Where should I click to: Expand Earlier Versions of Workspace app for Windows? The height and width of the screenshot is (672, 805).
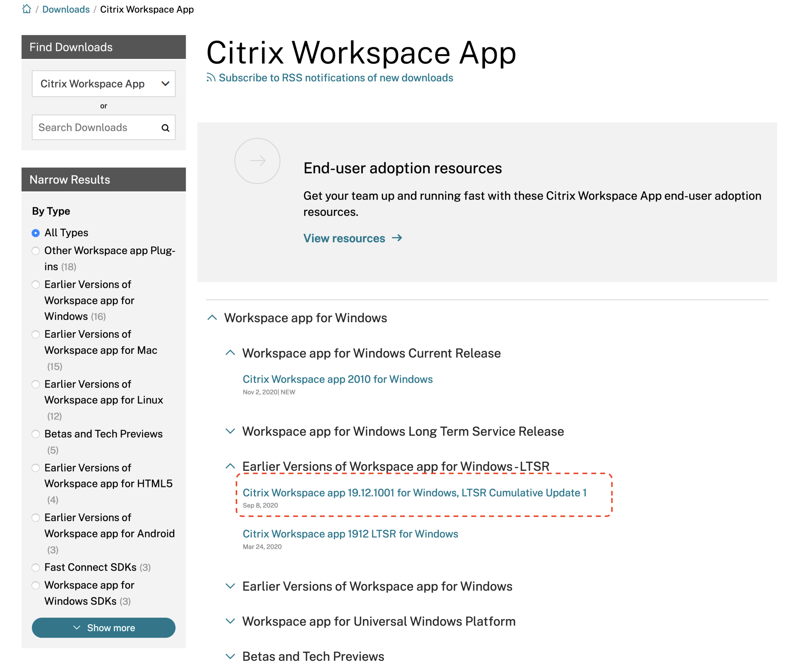point(230,586)
